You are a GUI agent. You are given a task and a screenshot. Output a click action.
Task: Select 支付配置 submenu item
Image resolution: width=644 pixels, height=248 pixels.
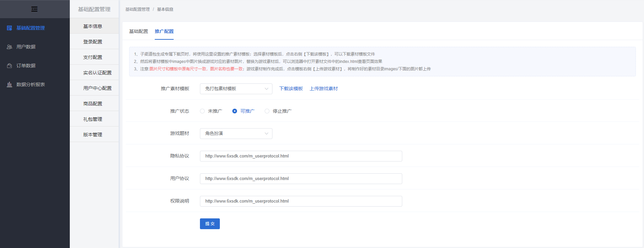click(x=94, y=57)
